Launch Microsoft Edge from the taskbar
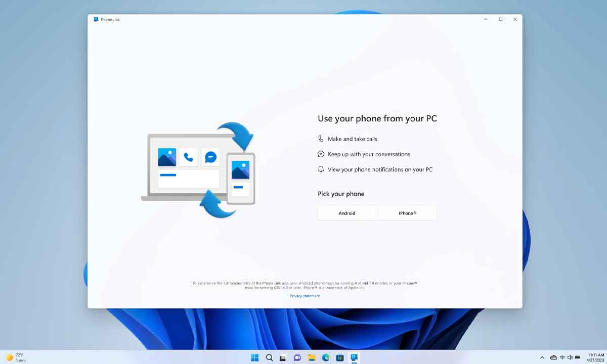Viewport: 607px width, 364px height. point(326,357)
